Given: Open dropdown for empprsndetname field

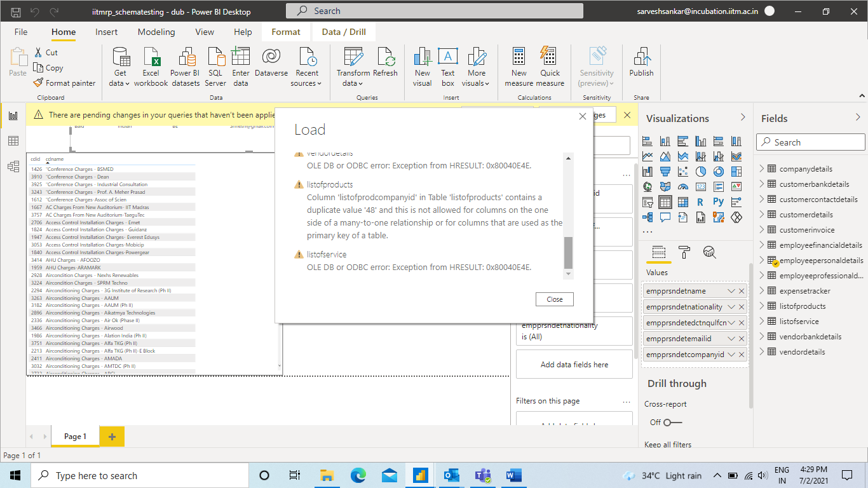Looking at the screenshot, I should (731, 291).
